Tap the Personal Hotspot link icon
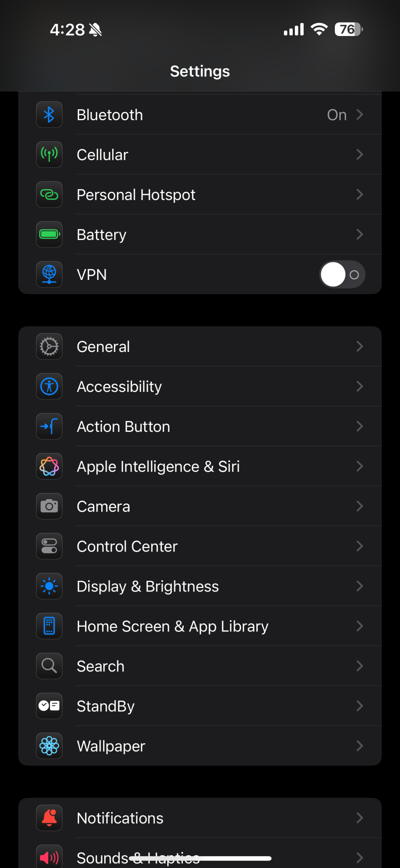Viewport: 400px width, 868px height. pos(49,194)
